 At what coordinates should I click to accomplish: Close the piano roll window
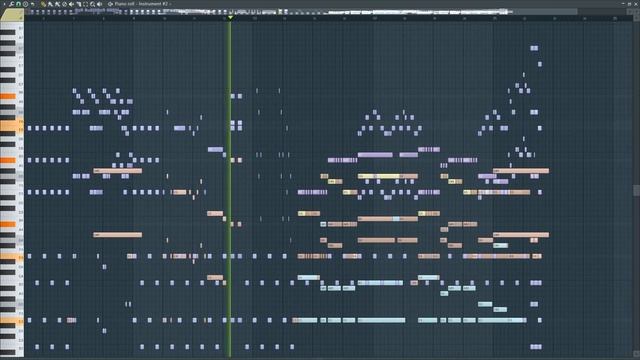(x=636, y=3)
